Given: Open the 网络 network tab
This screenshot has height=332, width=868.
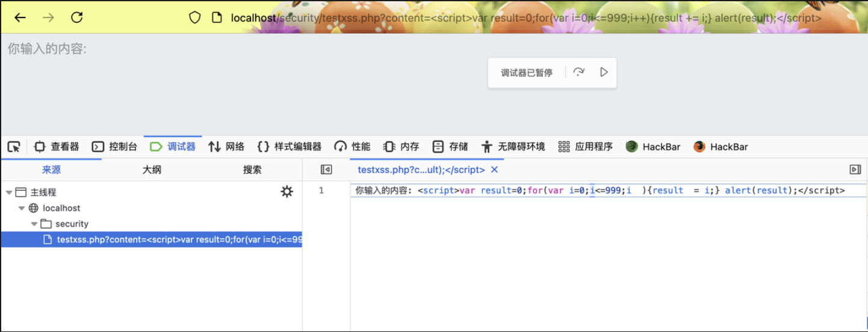Looking at the screenshot, I should 226,147.
